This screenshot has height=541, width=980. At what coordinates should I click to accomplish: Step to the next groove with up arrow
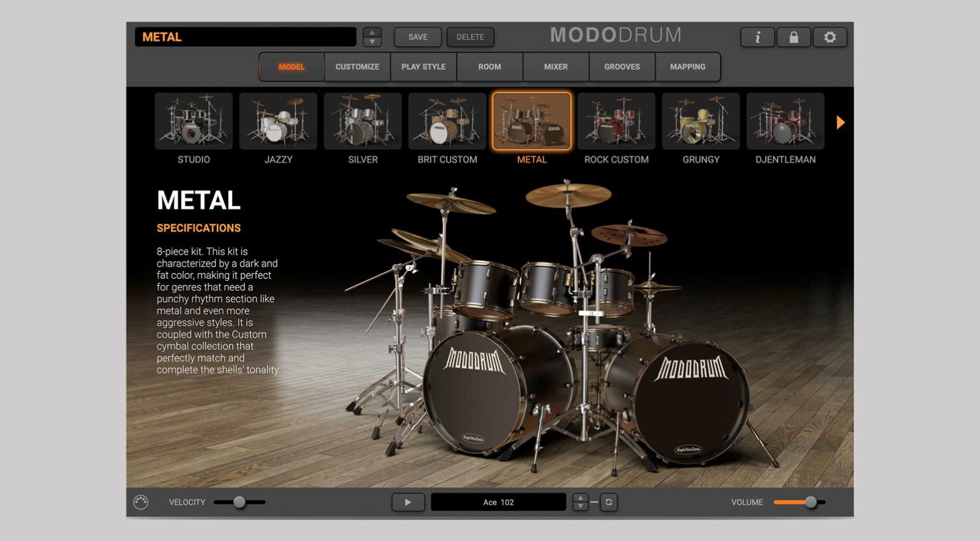click(581, 498)
